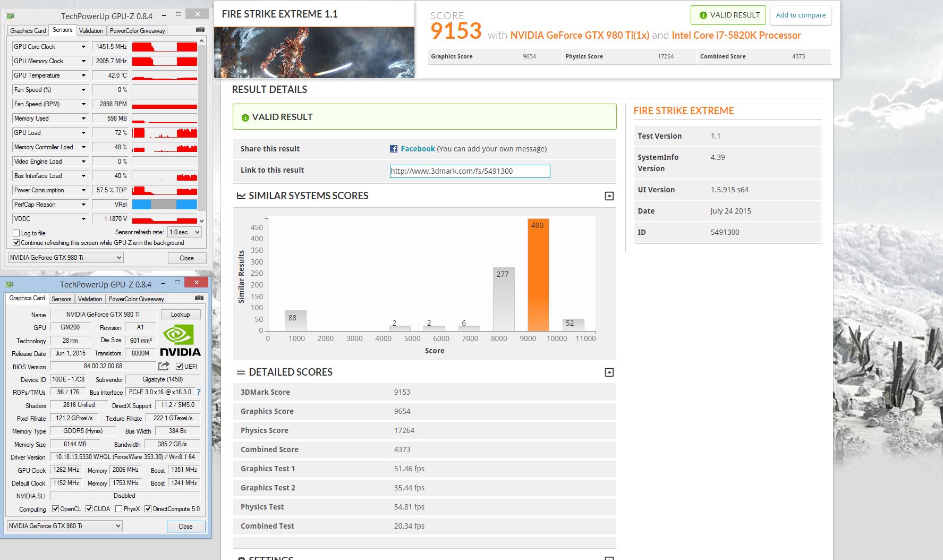Click the Date value July 24 2015

tap(730, 211)
